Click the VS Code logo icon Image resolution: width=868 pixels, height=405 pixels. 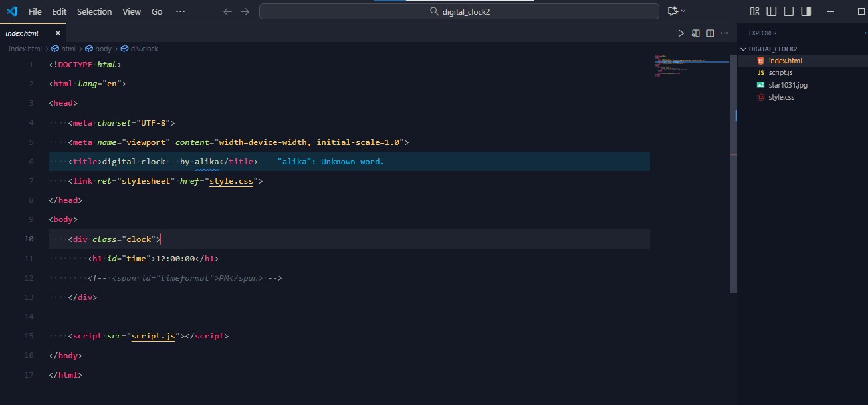pyautogui.click(x=11, y=11)
